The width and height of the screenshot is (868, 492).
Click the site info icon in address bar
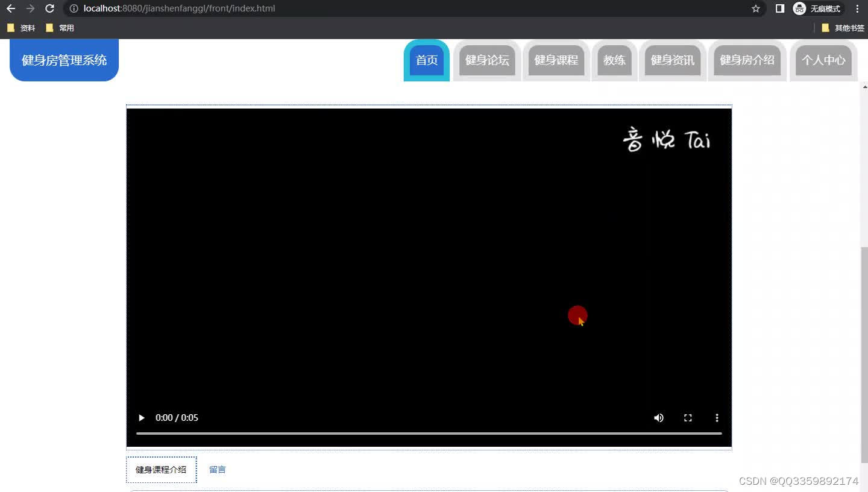[74, 8]
